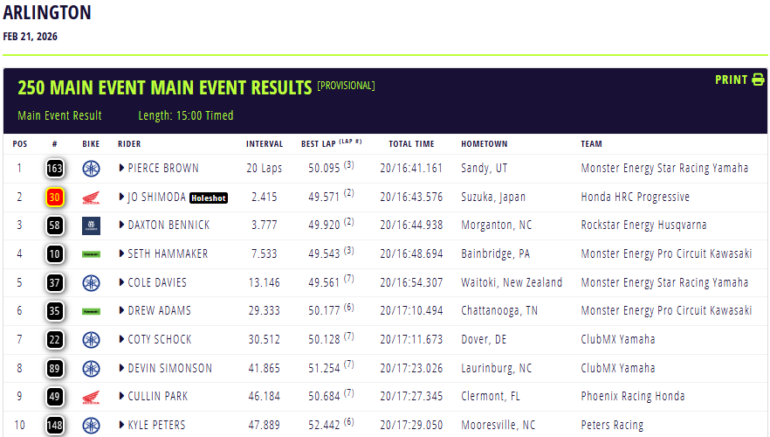Open Coty Schock's rider name link
Viewport: 770px width, 437px height.
click(159, 340)
